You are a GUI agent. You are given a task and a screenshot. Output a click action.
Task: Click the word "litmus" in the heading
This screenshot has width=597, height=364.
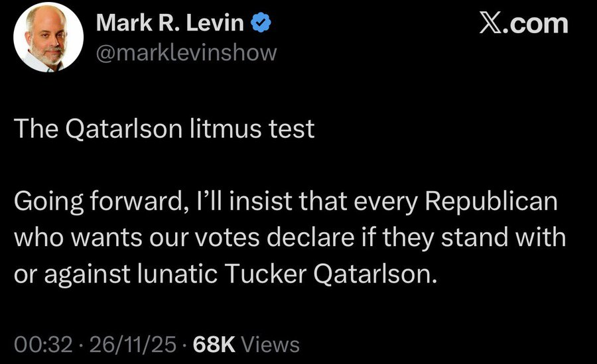pyautogui.click(x=225, y=129)
